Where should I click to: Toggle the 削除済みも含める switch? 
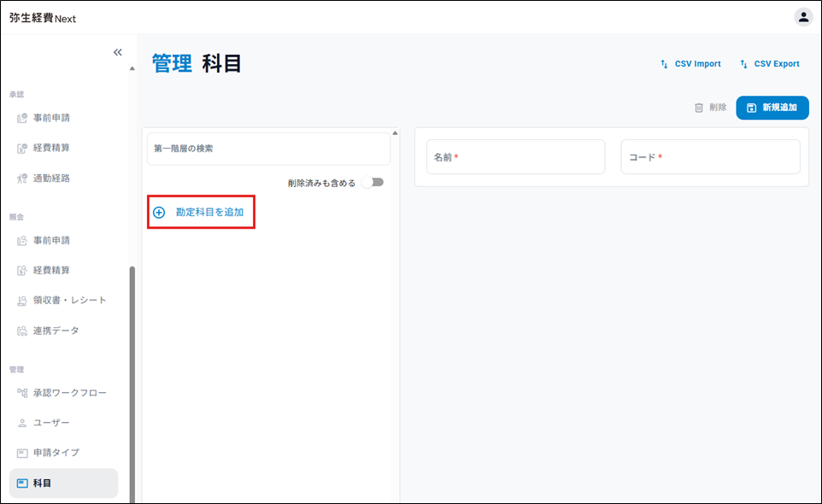coord(373,182)
